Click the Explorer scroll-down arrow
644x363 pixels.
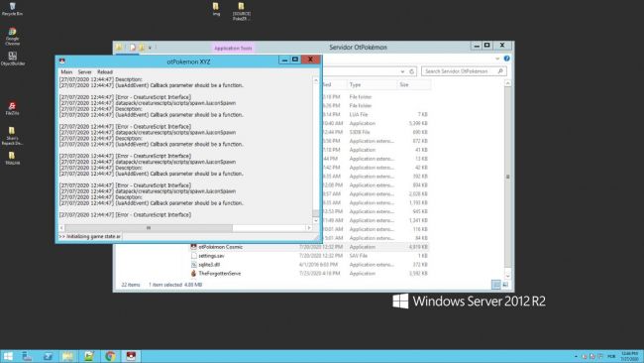(508, 276)
